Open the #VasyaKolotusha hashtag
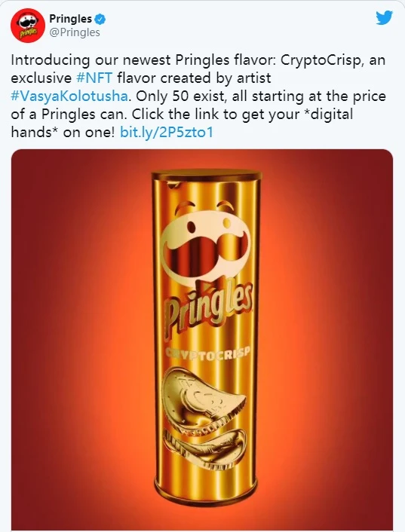This screenshot has width=405, height=532. click(69, 96)
